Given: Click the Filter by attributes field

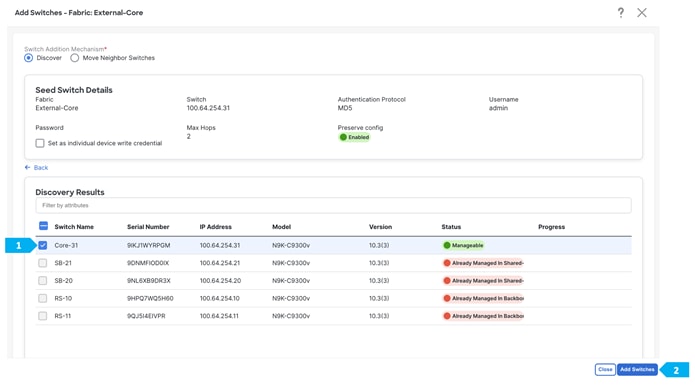Looking at the screenshot, I should click(x=333, y=205).
